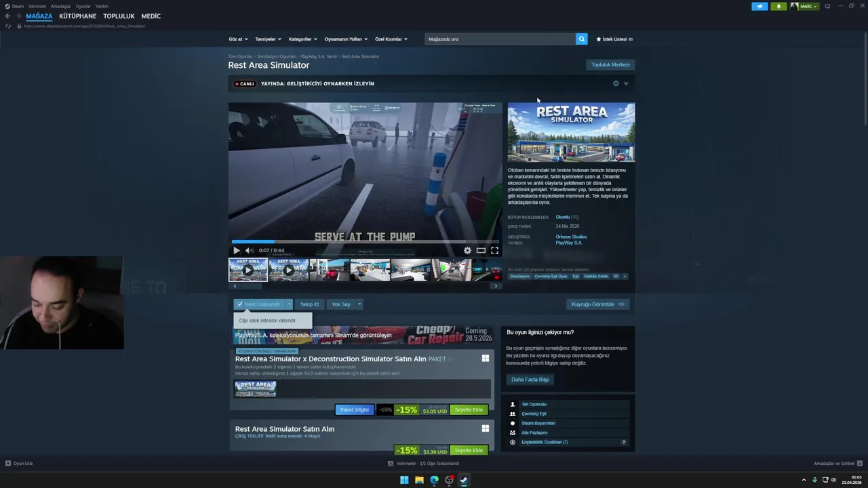The height and width of the screenshot is (488, 868).
Task: Open Arkadaşlar ve Sohbet panel
Action: (838, 464)
